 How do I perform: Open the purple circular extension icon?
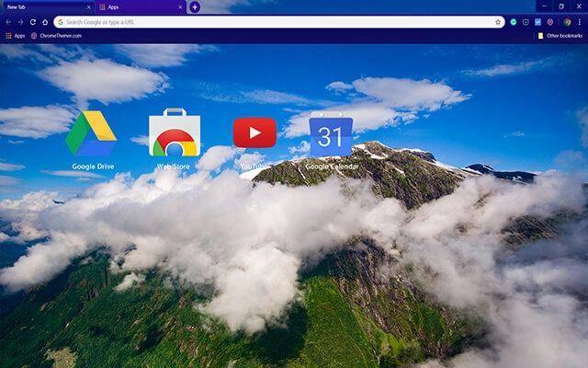(x=550, y=22)
